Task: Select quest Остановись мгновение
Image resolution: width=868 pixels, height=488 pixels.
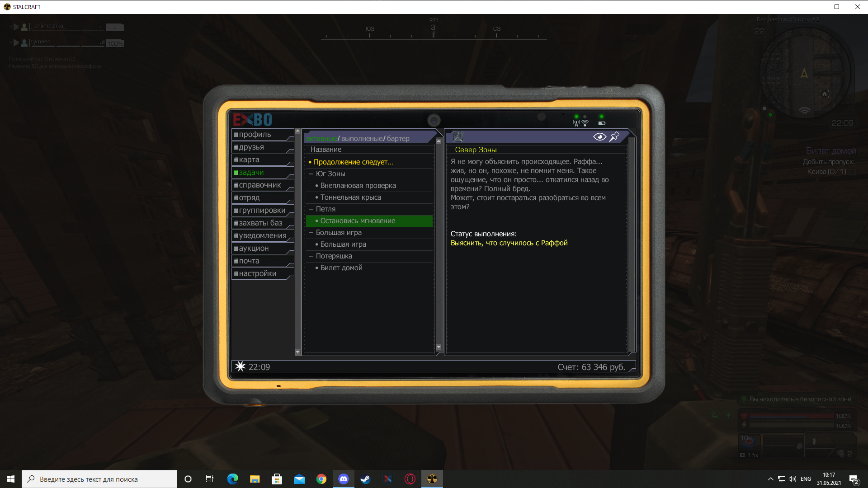Action: click(369, 221)
